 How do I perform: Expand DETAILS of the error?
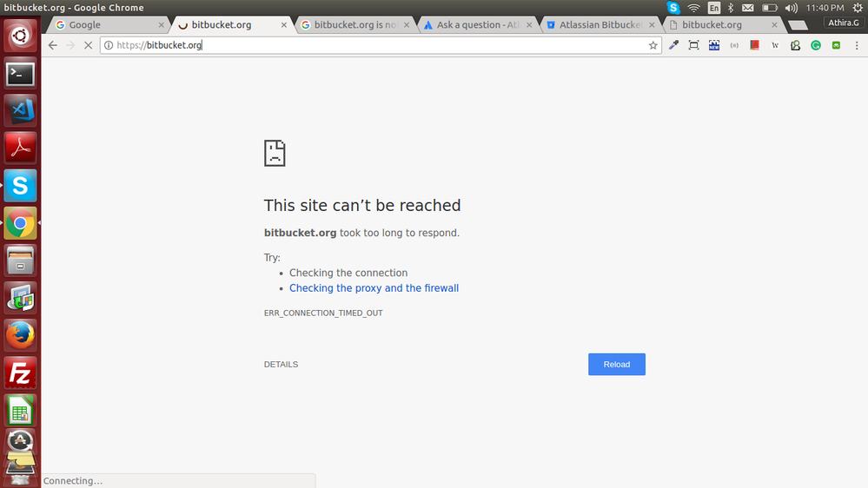click(x=281, y=364)
